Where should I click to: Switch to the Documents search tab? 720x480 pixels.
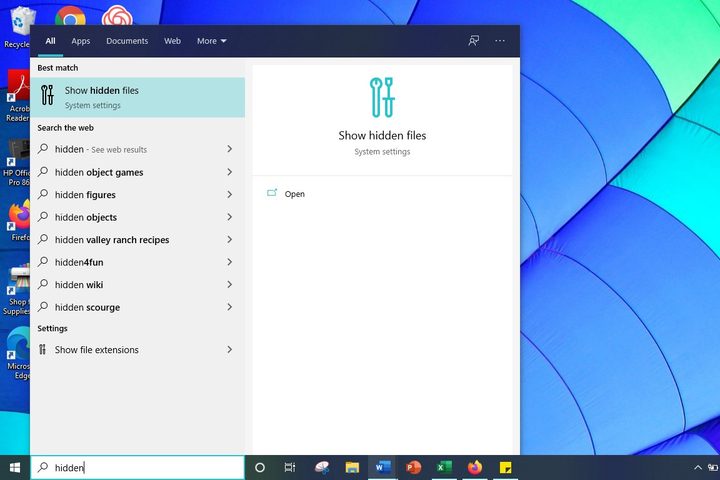click(x=127, y=41)
